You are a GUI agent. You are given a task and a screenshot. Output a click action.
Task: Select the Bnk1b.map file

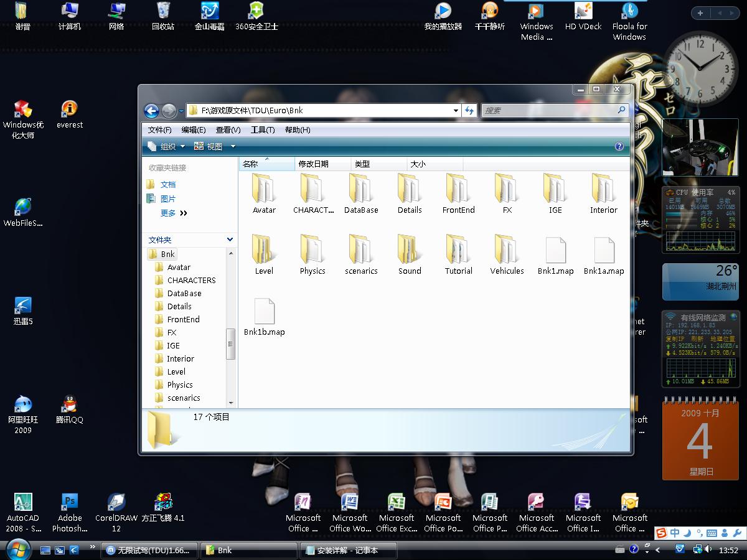(264, 311)
